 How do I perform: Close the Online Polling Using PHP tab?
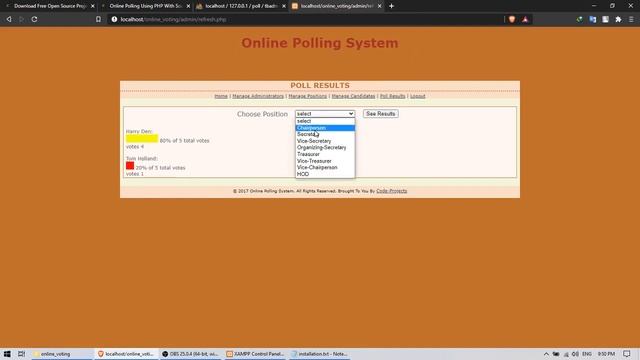tap(188, 6)
